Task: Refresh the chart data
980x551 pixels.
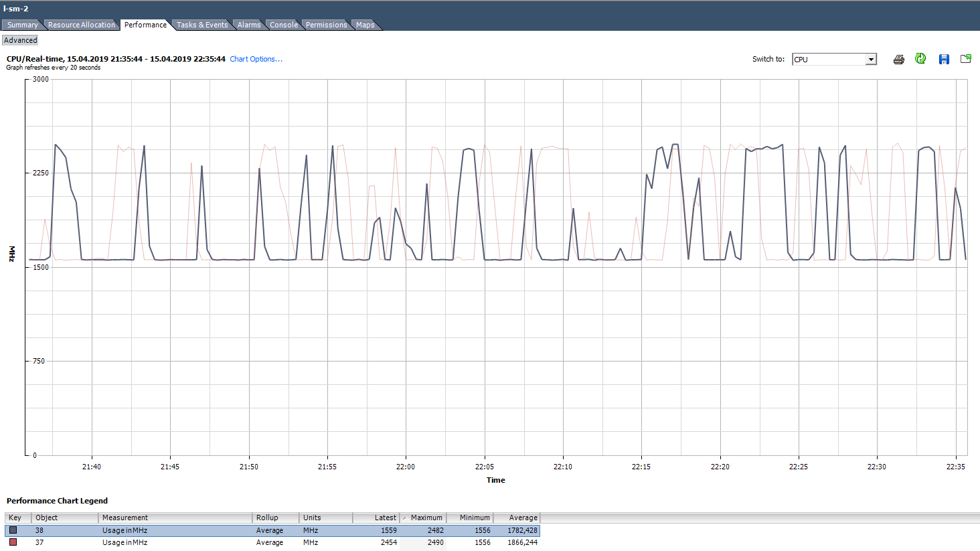Action: click(920, 59)
